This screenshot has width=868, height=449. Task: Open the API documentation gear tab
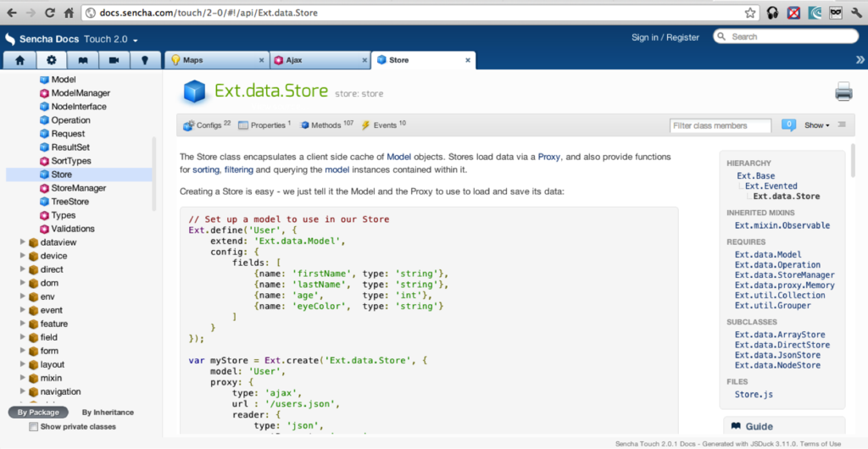click(52, 60)
